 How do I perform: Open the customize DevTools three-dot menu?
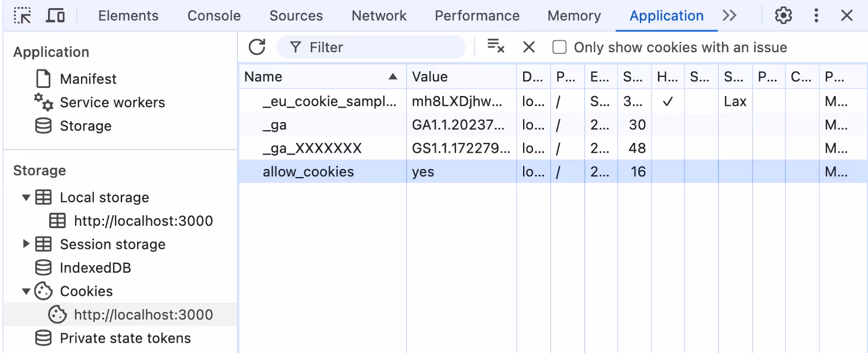point(816,16)
